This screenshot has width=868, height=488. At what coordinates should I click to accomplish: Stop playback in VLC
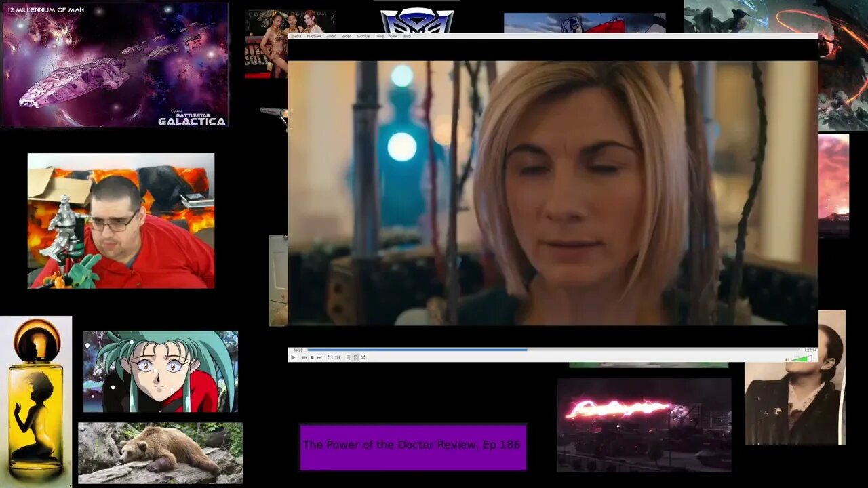312,357
